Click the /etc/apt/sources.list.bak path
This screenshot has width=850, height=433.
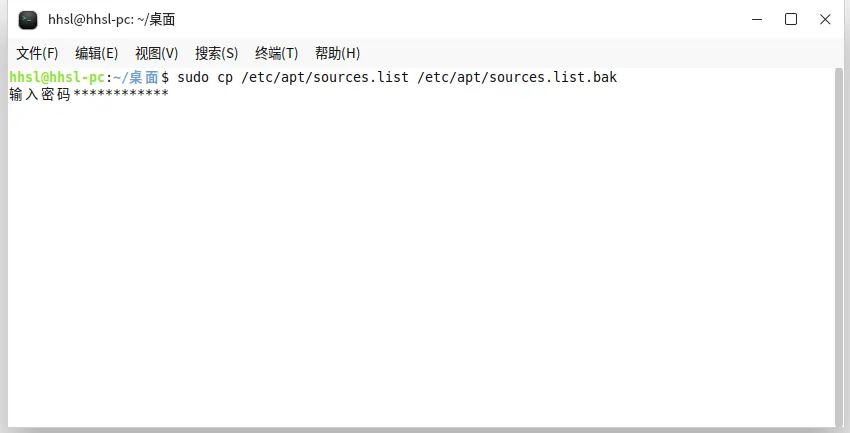(x=517, y=77)
